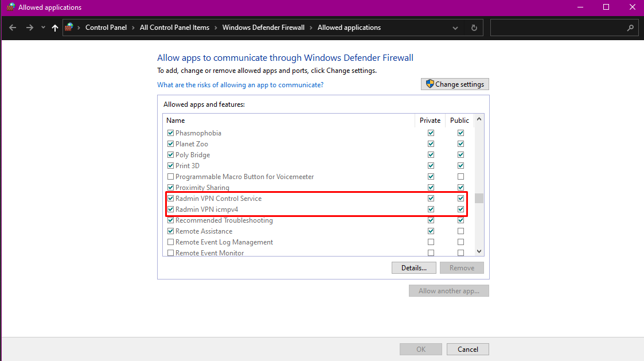The height and width of the screenshot is (361, 644).
Task: Expand the address bar history dropdown
Action: [455, 28]
